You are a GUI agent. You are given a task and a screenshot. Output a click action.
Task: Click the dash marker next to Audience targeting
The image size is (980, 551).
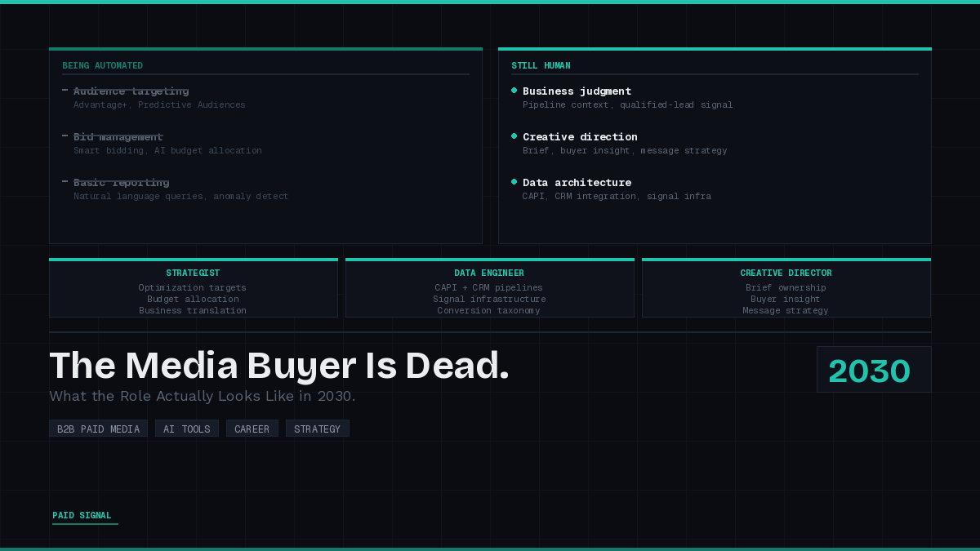[65, 91]
